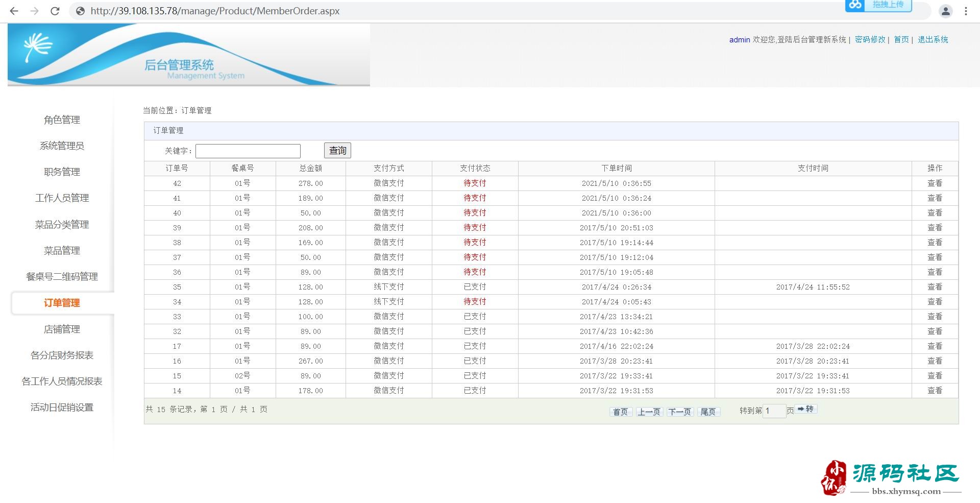This screenshot has width=980, height=503.
Task: Click the 总金额 column header
Action: click(311, 168)
